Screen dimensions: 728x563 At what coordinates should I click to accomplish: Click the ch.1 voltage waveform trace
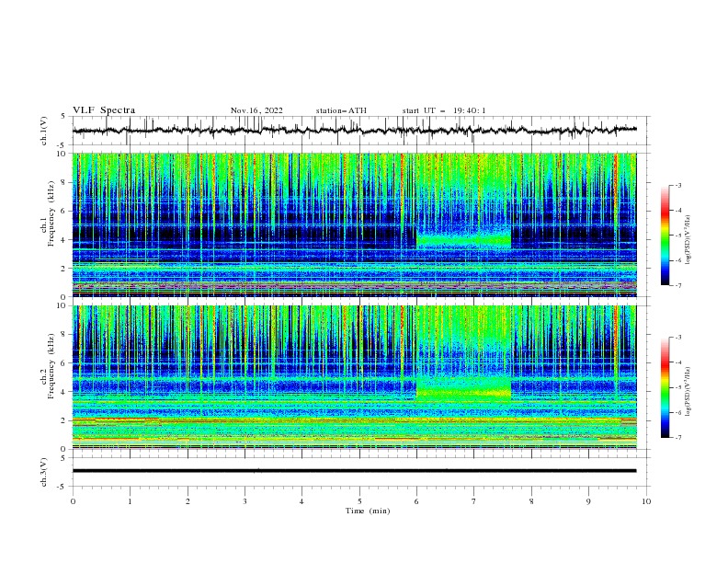354,130
